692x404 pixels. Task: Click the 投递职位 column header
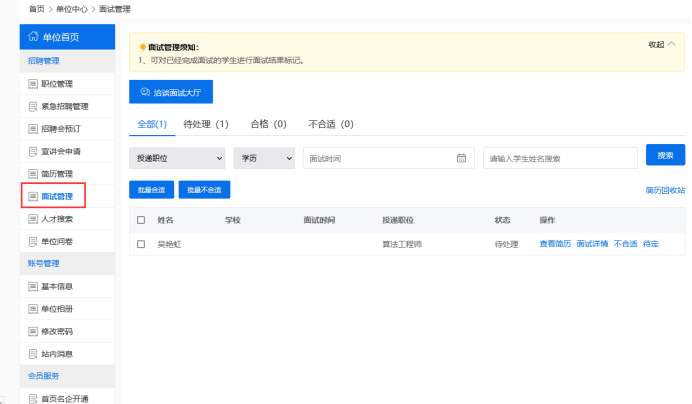point(398,220)
